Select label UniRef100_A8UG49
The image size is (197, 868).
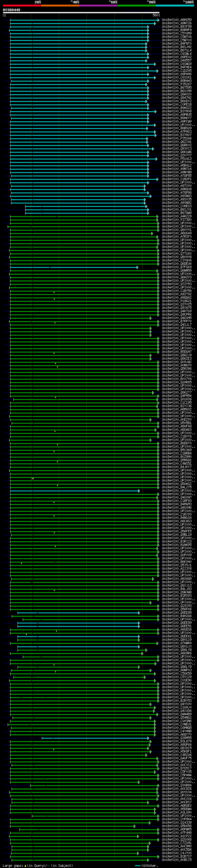click(177, 233)
